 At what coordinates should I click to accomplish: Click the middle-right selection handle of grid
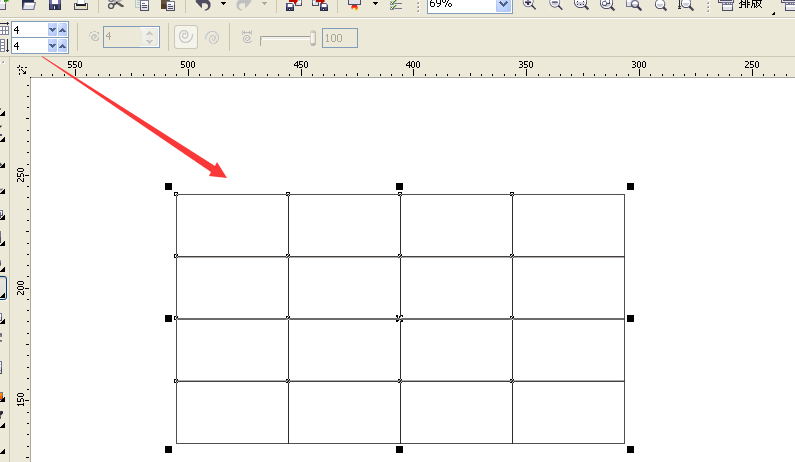(630, 318)
